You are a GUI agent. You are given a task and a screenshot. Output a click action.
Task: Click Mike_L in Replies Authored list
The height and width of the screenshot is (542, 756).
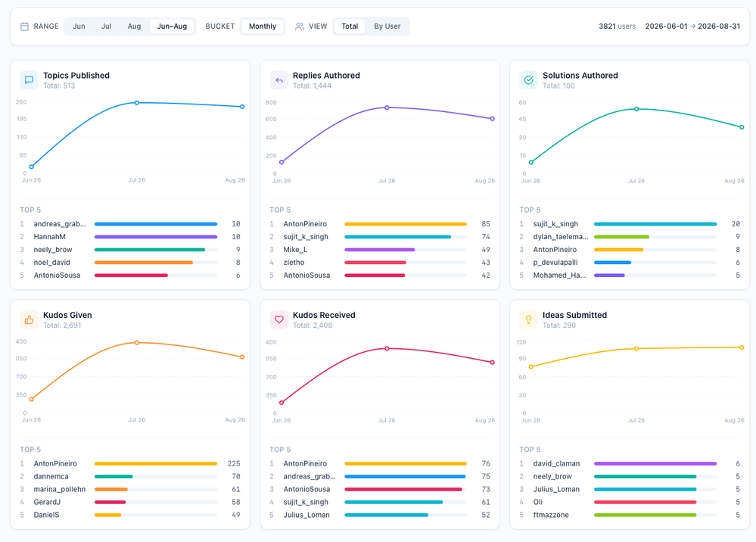pos(296,250)
